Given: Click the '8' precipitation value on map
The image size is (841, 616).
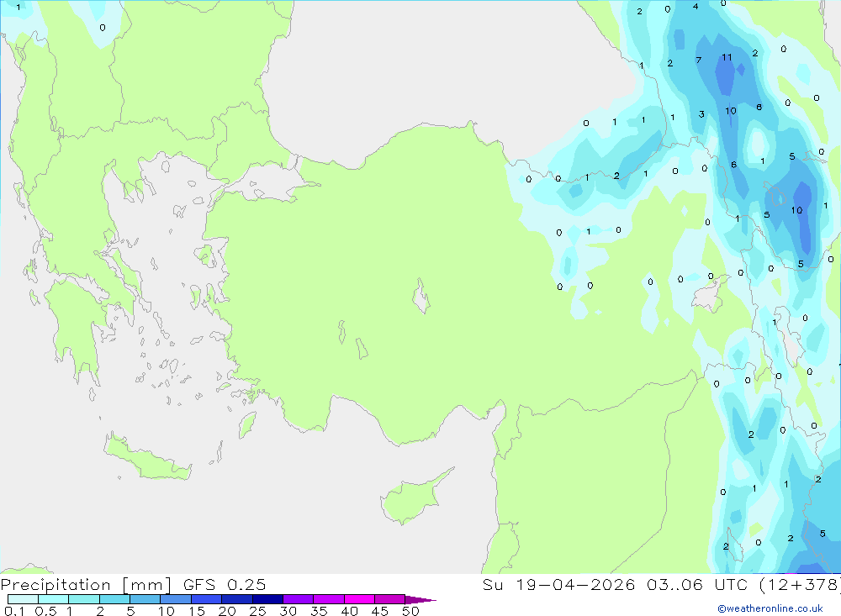Looking at the screenshot, I should (759, 108).
